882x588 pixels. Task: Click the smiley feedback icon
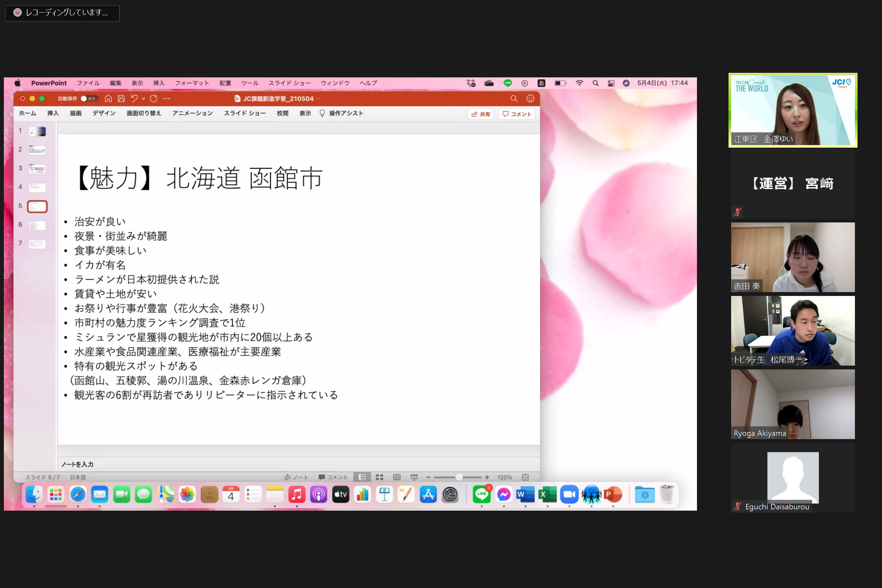coord(530,99)
